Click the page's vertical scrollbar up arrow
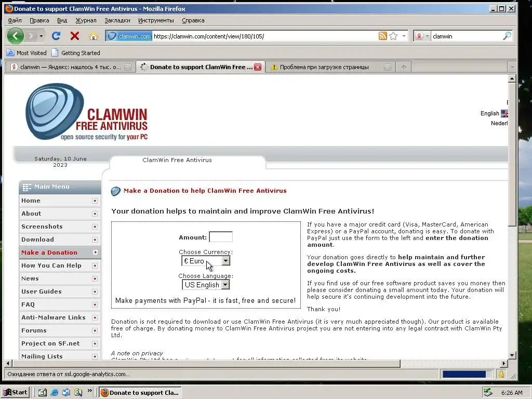The image size is (532, 399). pyautogui.click(x=512, y=79)
